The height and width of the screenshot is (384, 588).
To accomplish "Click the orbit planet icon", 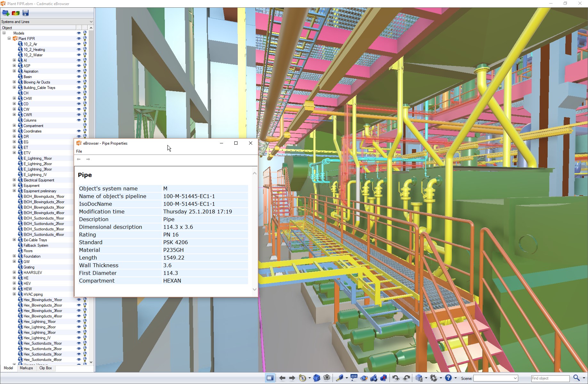I will click(x=364, y=378).
